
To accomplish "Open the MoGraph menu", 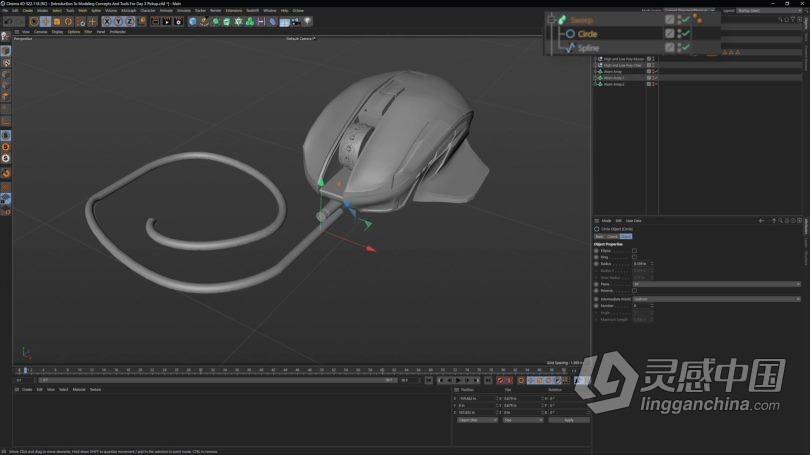I will (129, 10).
